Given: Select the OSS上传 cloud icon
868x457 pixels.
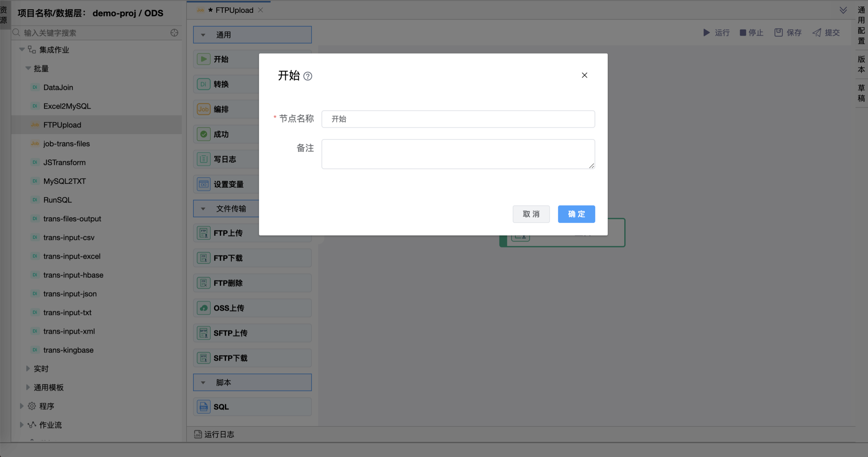Looking at the screenshot, I should pyautogui.click(x=203, y=308).
